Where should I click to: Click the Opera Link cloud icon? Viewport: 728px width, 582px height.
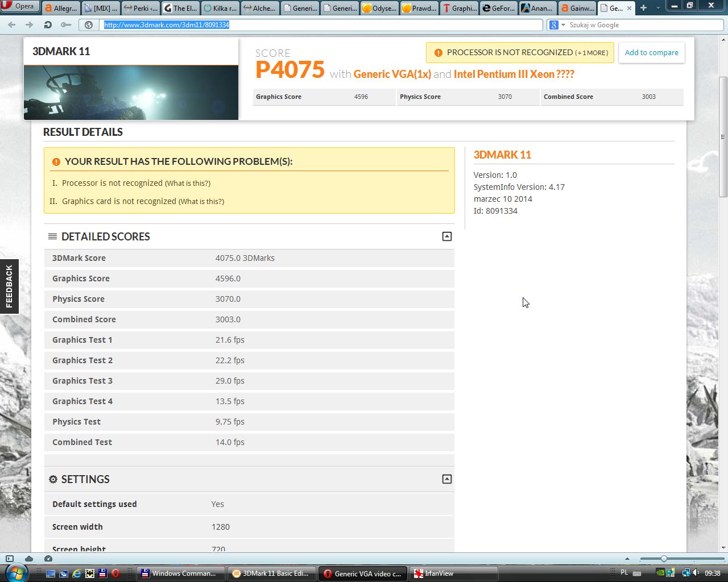(29, 559)
